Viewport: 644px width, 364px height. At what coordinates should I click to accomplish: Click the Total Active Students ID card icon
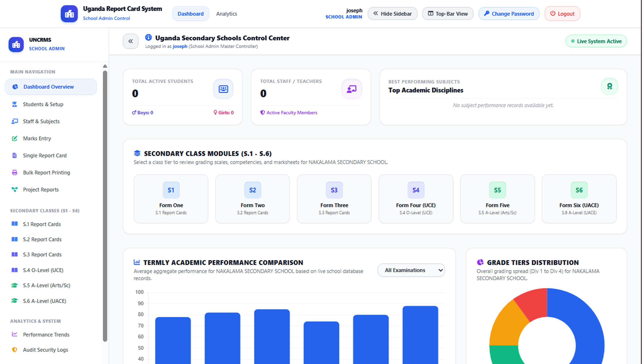click(x=223, y=89)
